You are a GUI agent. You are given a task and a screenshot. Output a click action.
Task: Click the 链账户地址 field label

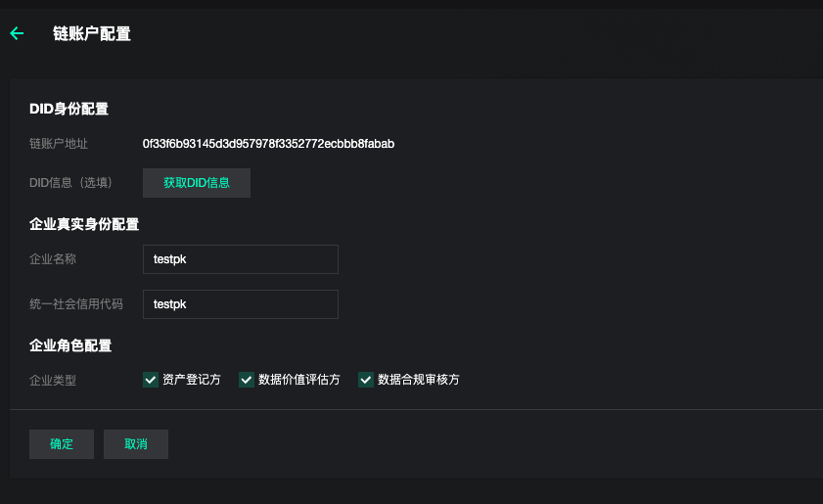[x=59, y=144]
